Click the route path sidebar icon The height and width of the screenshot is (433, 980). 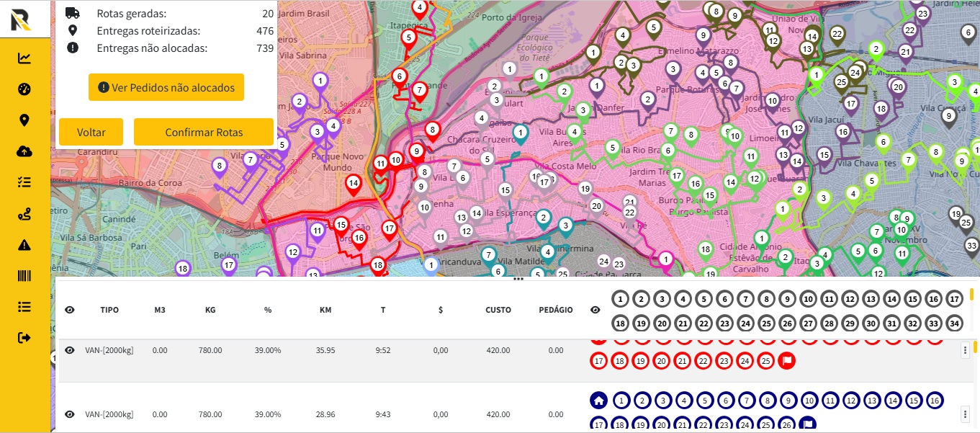[24, 214]
